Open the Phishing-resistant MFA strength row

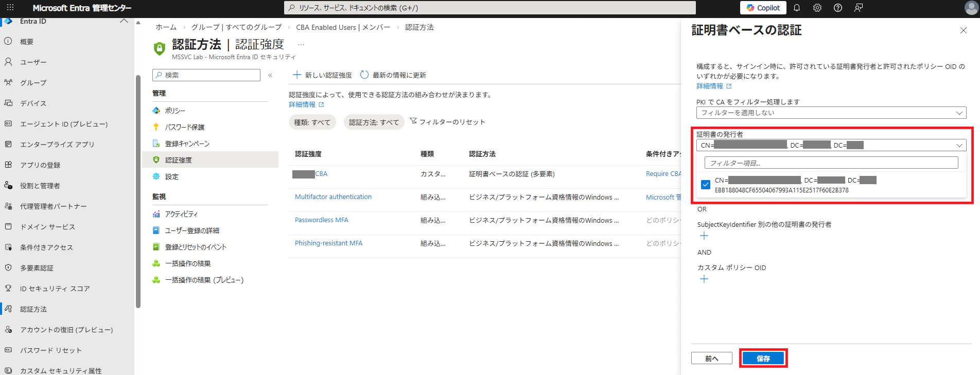[x=328, y=243]
